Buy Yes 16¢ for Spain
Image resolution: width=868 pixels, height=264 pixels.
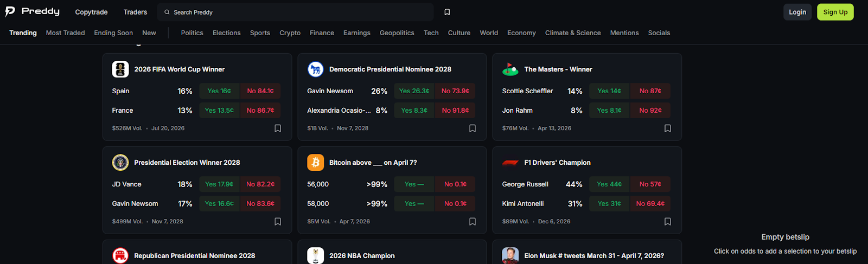coord(219,91)
